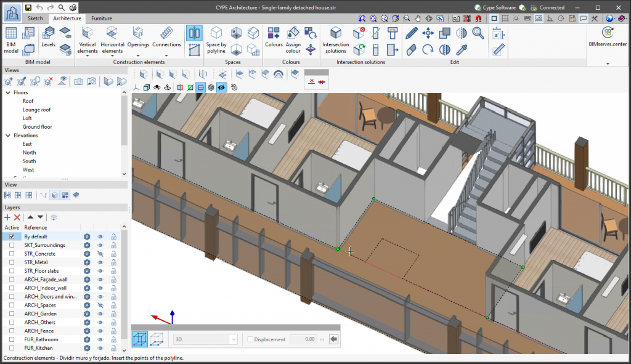631x364 pixels.
Task: Activate the ARCH_Garden layer checkbox
Action: pos(12,313)
